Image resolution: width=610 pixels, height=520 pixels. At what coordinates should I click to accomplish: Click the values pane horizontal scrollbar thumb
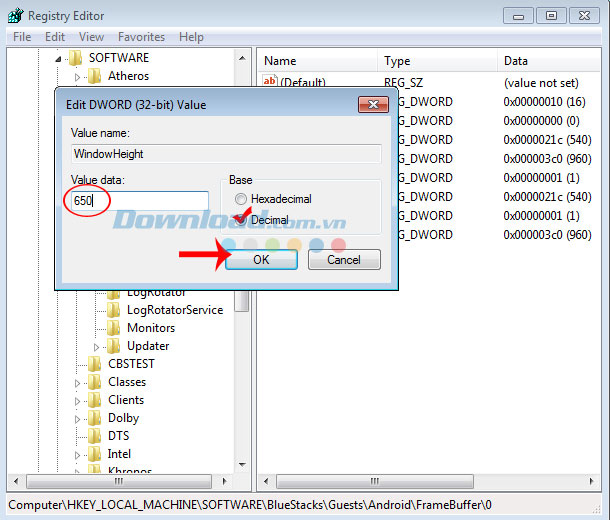(375, 481)
